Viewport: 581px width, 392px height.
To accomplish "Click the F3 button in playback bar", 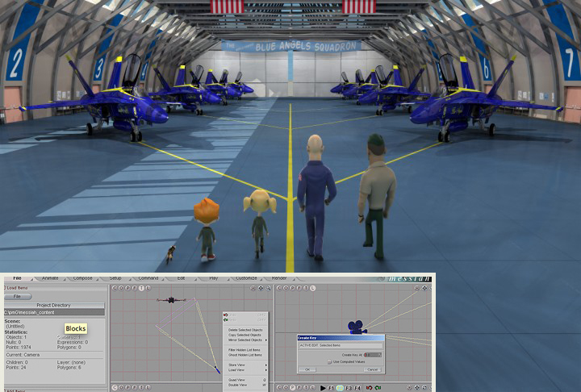I will click(349, 388).
